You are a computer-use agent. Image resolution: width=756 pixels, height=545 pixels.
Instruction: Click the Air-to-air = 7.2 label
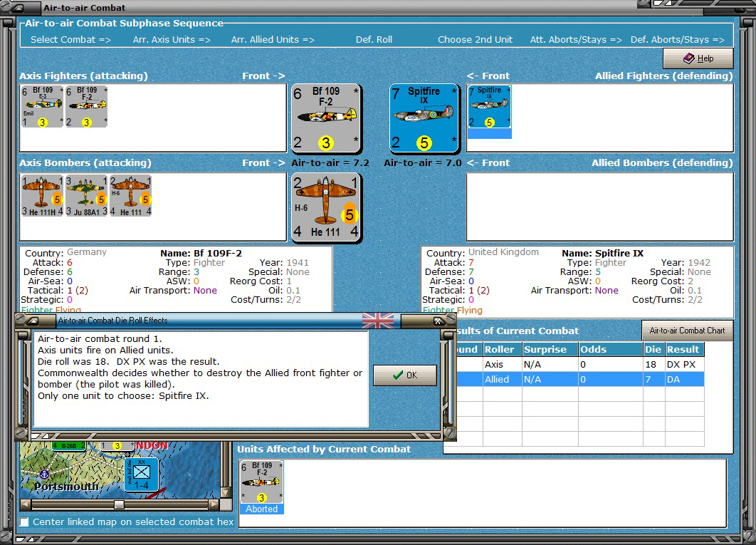pyautogui.click(x=330, y=163)
